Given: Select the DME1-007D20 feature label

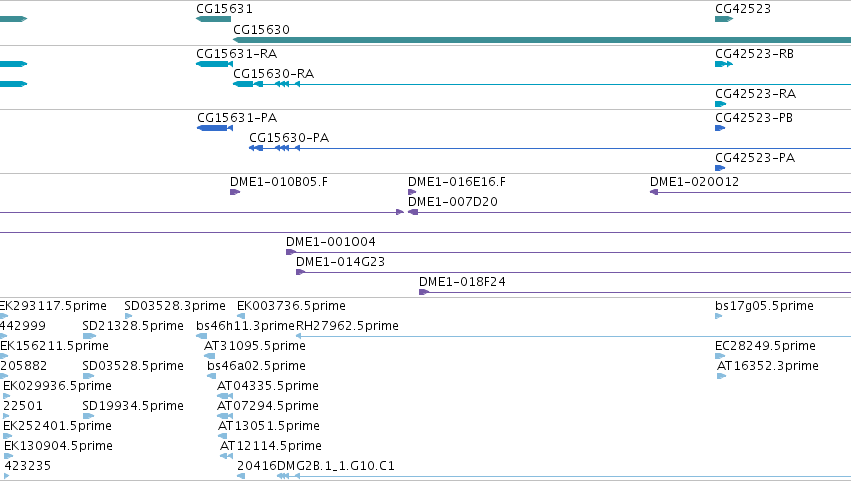Looking at the screenshot, I should (x=453, y=202).
